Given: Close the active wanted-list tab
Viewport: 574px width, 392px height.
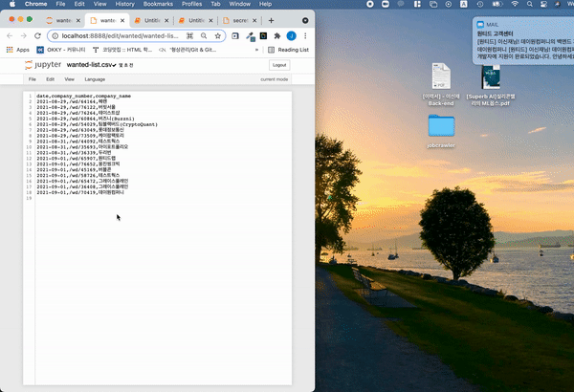Looking at the screenshot, I should (122, 20).
